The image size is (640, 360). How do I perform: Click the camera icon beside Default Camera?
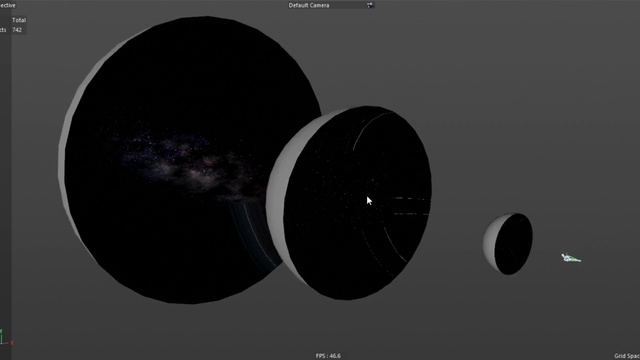369,5
